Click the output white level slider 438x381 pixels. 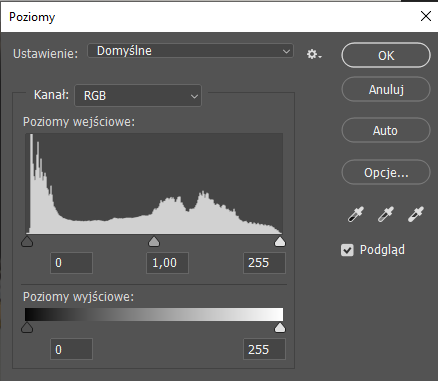[x=280, y=328]
